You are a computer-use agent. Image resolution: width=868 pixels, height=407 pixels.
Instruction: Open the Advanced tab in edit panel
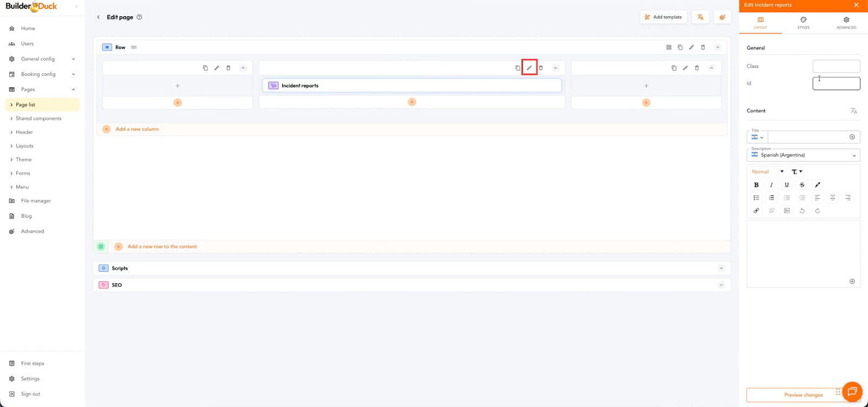[x=846, y=23]
